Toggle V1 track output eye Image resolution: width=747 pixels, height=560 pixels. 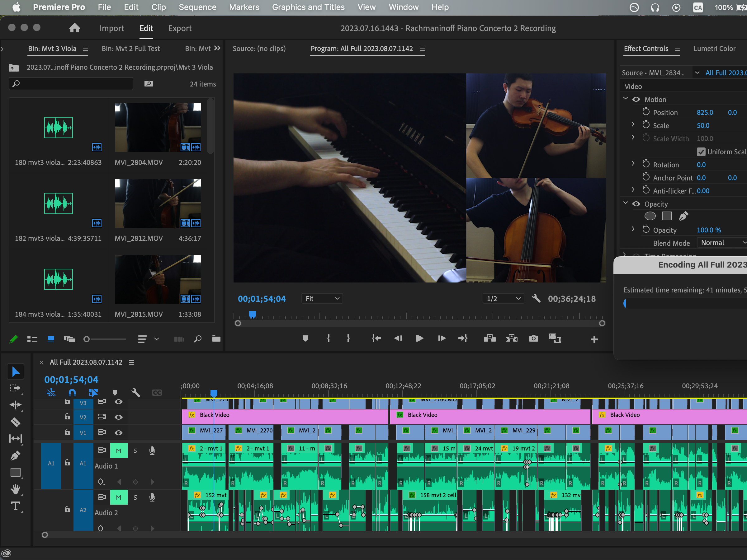click(x=118, y=432)
